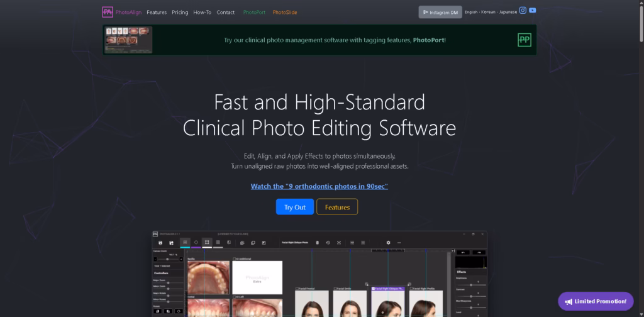The width and height of the screenshot is (644, 317).
Task: Click the redo arrow in preview right panel
Action: pyautogui.click(x=479, y=253)
